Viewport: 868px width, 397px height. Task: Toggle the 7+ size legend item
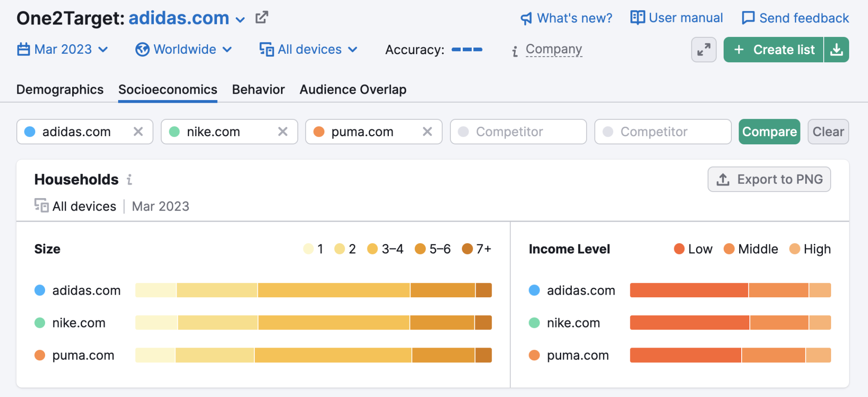click(477, 249)
